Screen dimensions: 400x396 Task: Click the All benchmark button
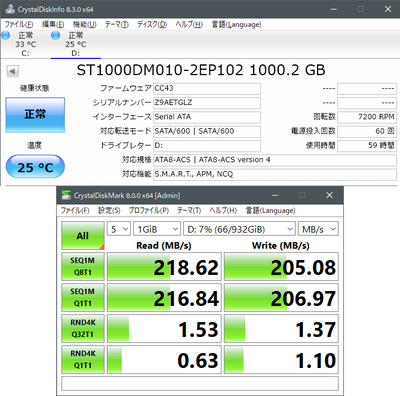pos(83,236)
